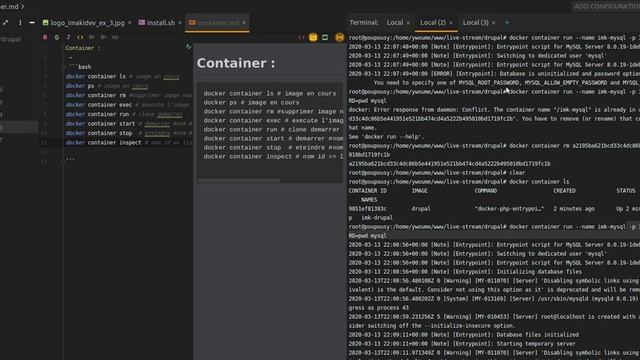Hide the project panel with the minus icon
The image size is (640, 360).
click(x=32, y=23)
